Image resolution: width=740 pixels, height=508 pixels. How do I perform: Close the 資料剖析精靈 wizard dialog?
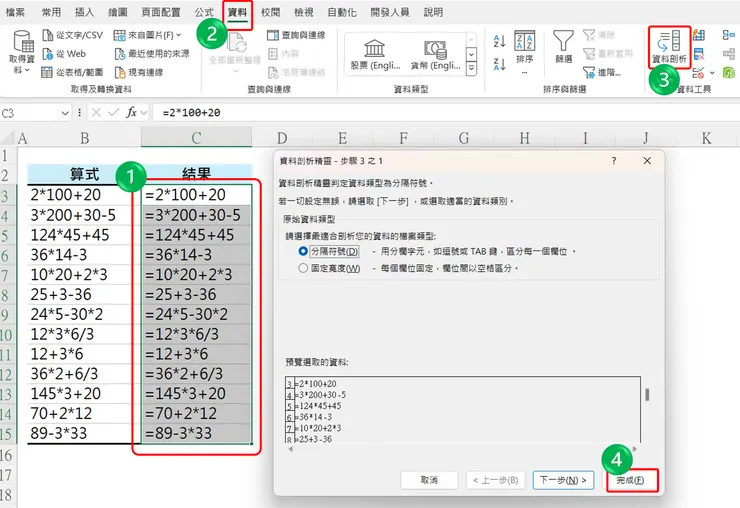click(x=647, y=161)
